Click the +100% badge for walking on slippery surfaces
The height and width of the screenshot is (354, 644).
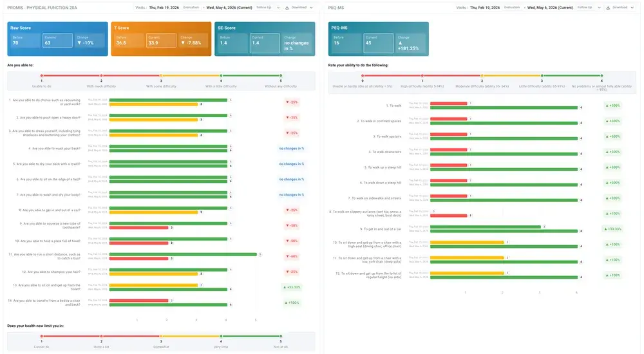click(x=612, y=214)
